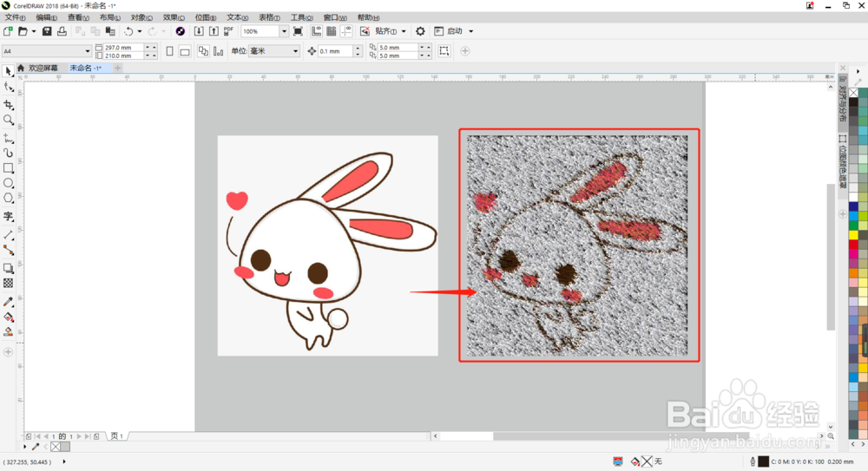Switch to the 欢迎屏幕 tab
Screen dimensions: 868x471
(43, 68)
